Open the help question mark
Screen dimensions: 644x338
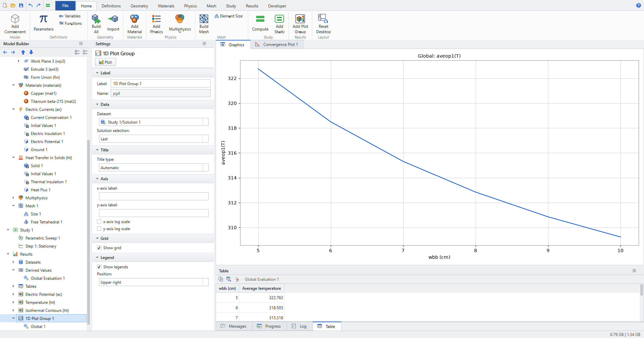point(639,5)
